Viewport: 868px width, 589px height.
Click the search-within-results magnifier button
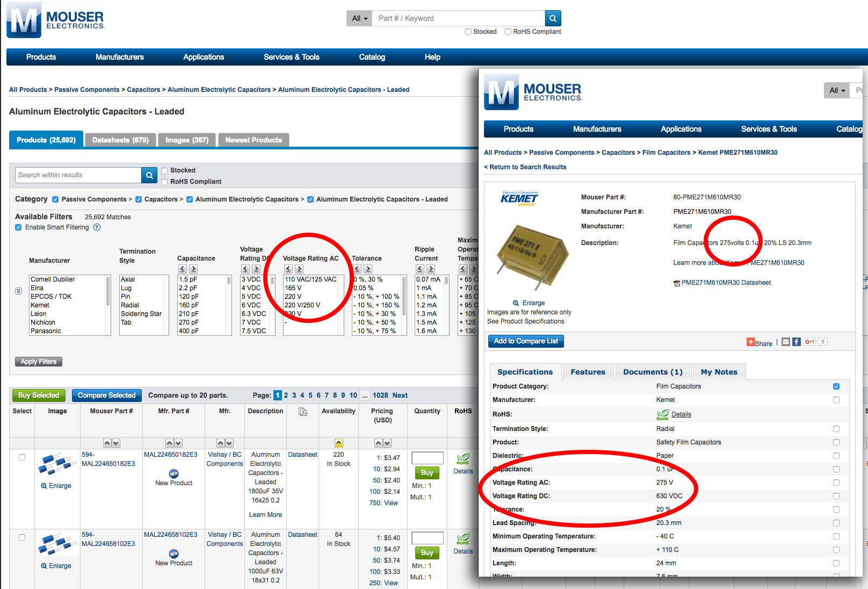point(149,175)
